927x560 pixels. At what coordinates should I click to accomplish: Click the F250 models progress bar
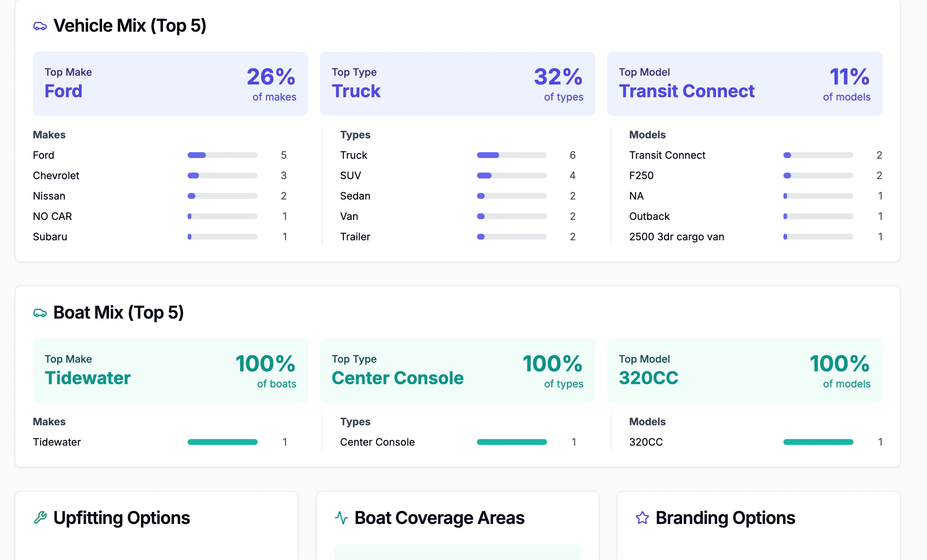click(x=818, y=176)
